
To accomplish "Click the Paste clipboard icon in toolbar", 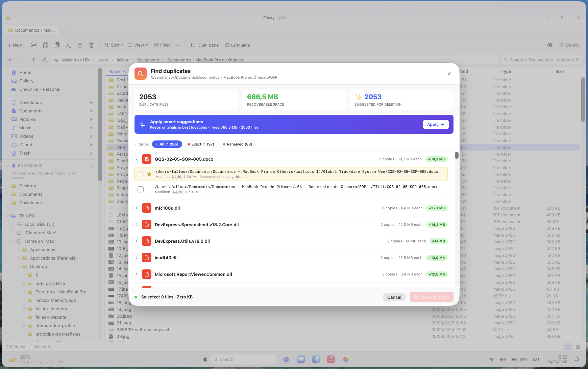I will tap(57, 45).
